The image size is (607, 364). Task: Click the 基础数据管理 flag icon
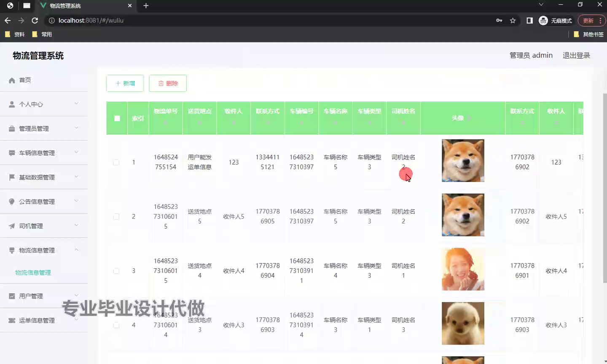click(x=12, y=177)
